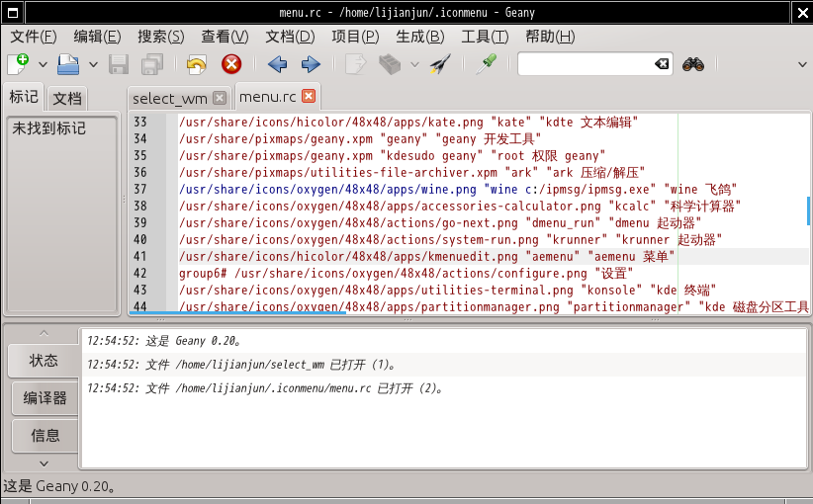Show the 状态 message tab
813x504 pixels.
pos(44,360)
